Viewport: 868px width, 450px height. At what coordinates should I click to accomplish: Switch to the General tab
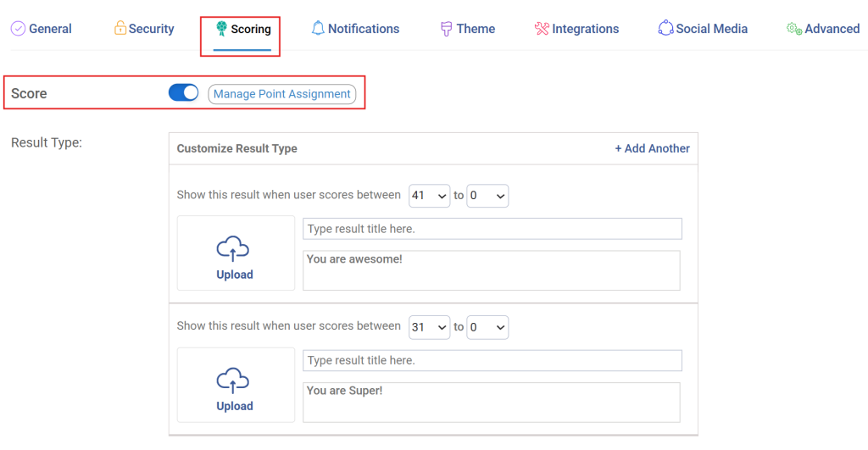[42, 29]
